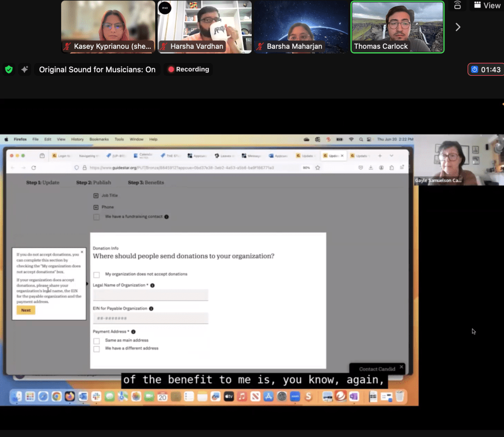This screenshot has width=504, height=437.
Task: Click info icon beside Legal Name of Organization
Action: pyautogui.click(x=152, y=285)
